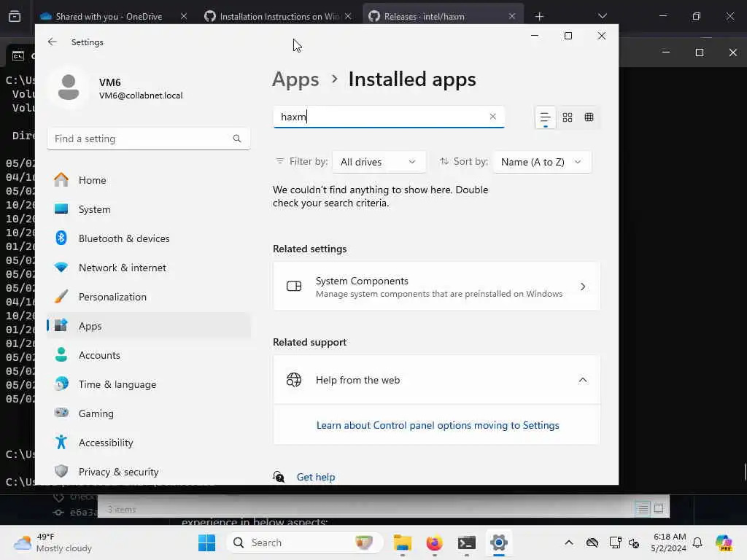Maximize the Settings window
747x560 pixels.
pyautogui.click(x=568, y=36)
